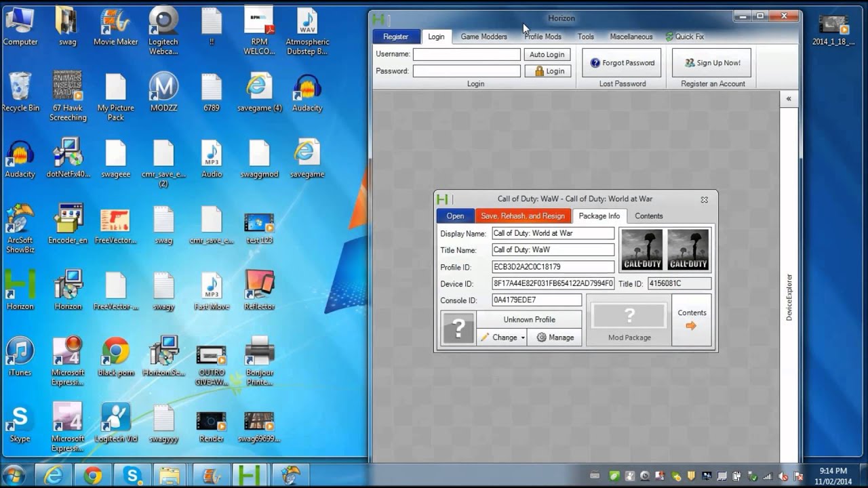Screen dimensions: 868x488
Task: Select the Audacity icon with headphones in third row
Action: point(20,159)
